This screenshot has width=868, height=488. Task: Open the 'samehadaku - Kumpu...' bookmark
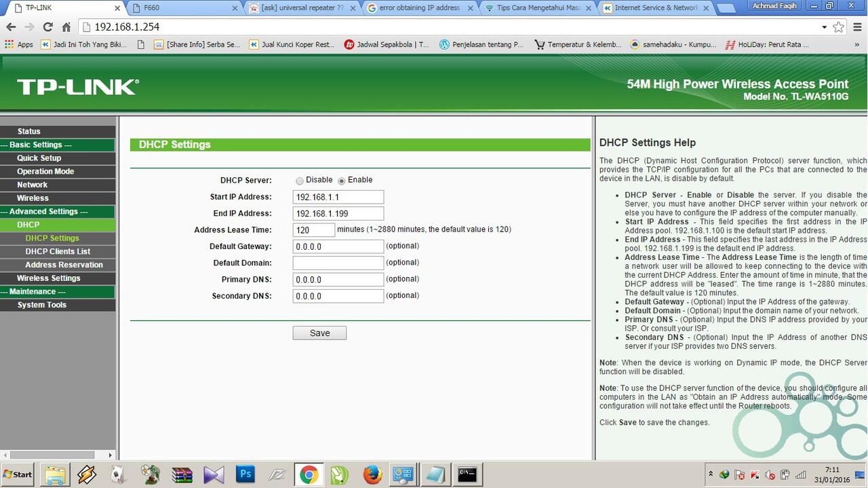click(673, 45)
